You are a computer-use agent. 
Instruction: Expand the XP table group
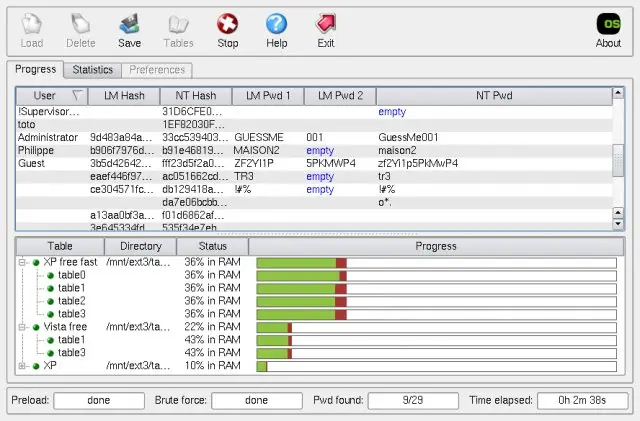pyautogui.click(x=22, y=365)
